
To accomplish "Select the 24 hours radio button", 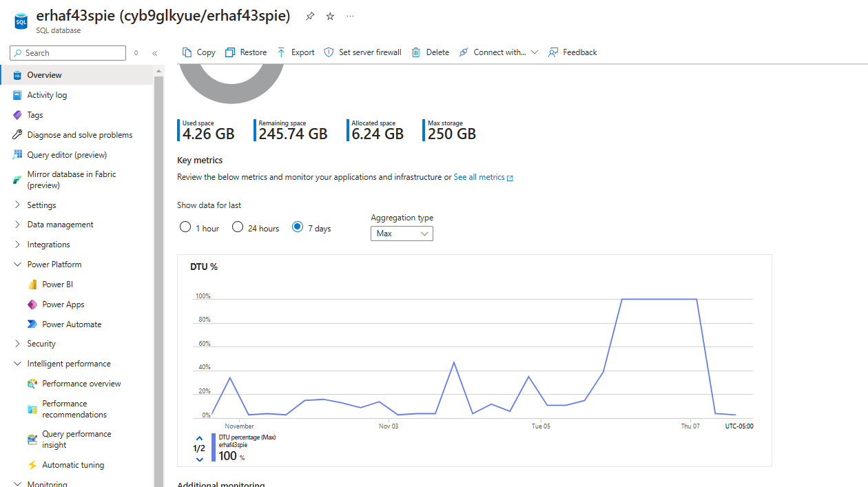I will (238, 227).
